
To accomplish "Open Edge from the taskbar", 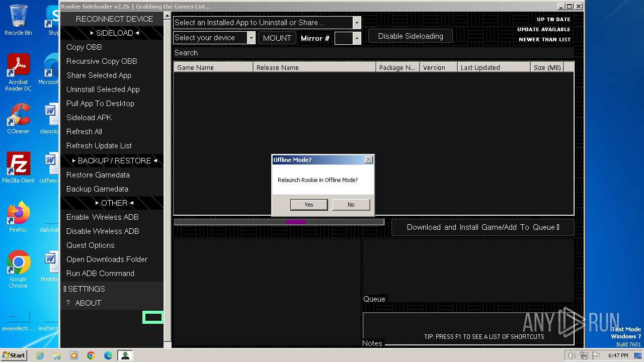I will 108,355.
